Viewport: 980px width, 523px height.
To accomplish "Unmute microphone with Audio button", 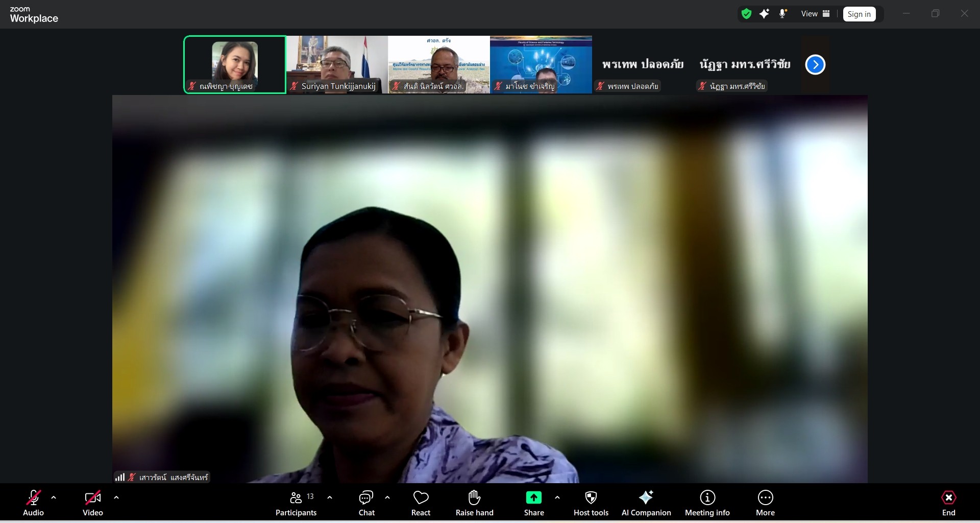I will [33, 503].
